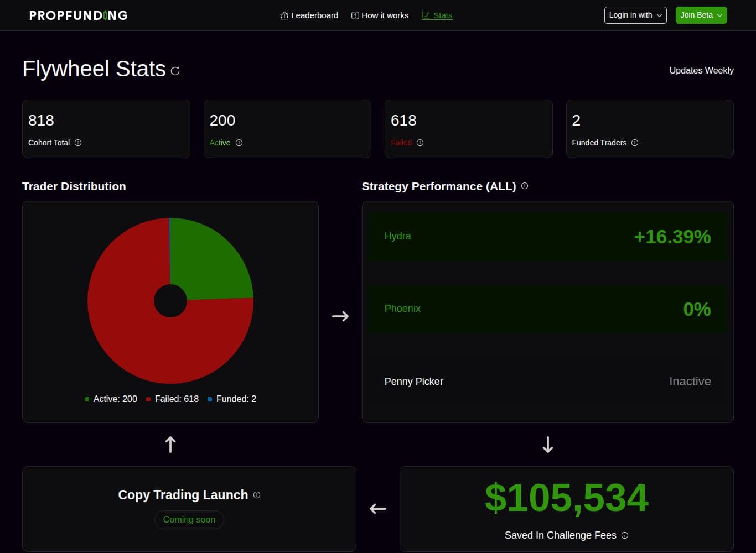Expand the Join Beta dropdown
The width and height of the screenshot is (756, 553).
click(x=701, y=15)
